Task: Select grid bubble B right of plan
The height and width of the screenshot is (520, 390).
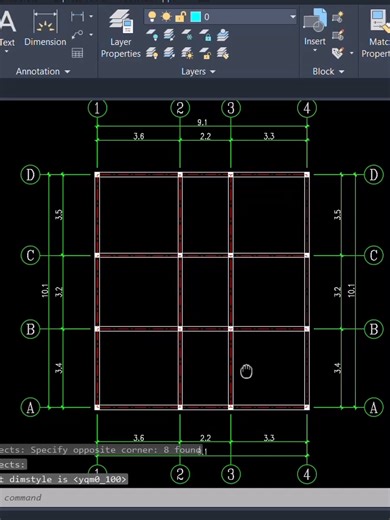Action: coord(373,329)
